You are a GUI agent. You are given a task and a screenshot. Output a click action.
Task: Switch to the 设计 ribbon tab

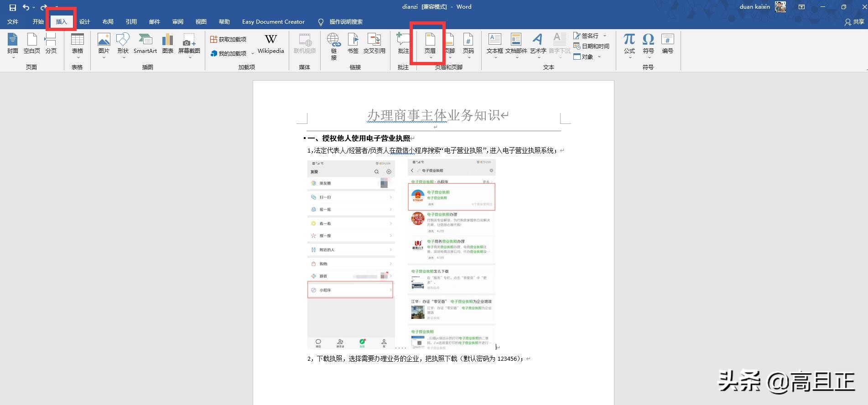(85, 22)
